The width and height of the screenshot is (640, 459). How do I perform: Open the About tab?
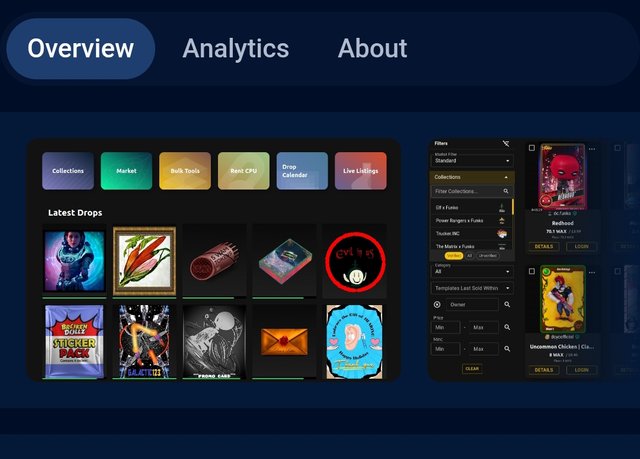372,49
